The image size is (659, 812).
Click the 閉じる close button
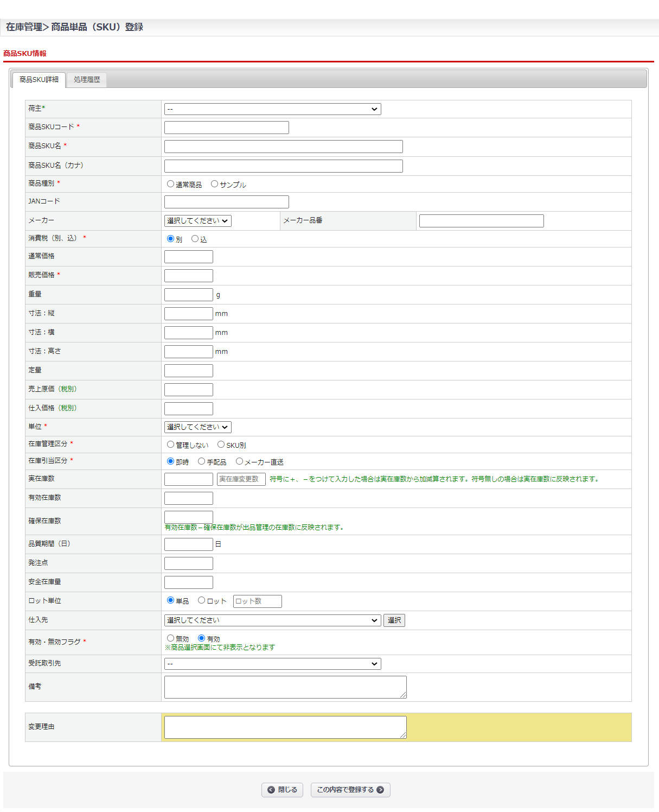(282, 790)
